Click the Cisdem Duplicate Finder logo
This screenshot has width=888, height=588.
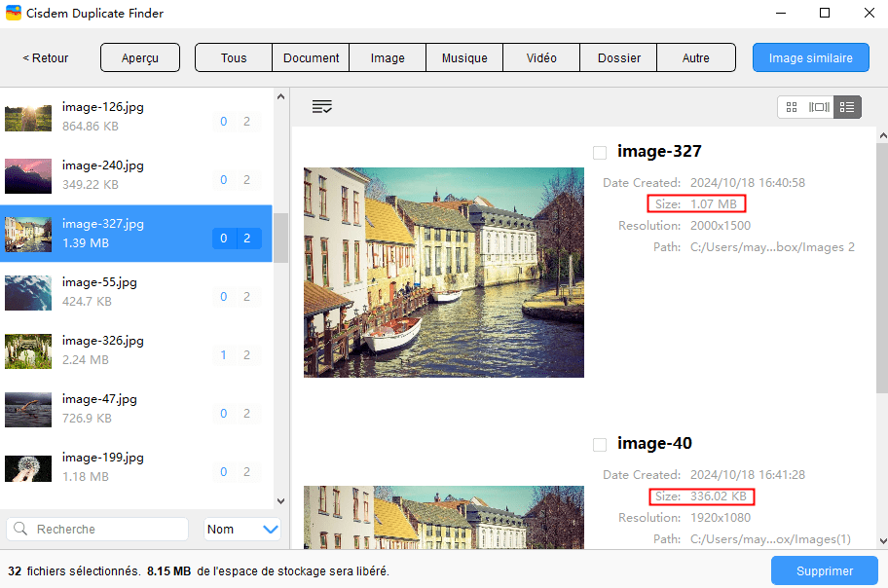(13, 13)
